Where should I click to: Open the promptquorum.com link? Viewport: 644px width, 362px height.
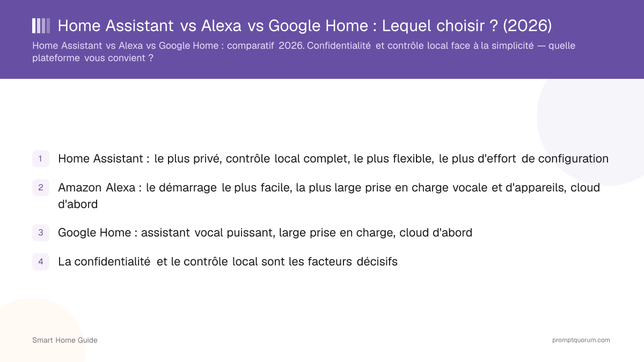click(x=581, y=340)
